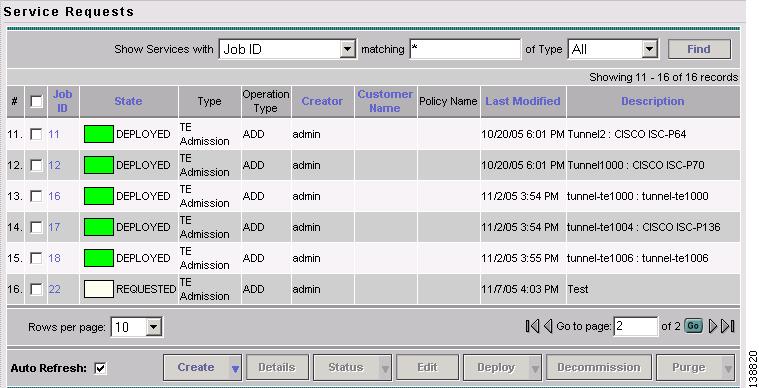This screenshot has height=388, width=759.
Task: Click green DEPLOYED swatch for job 17
Action: (x=99, y=227)
